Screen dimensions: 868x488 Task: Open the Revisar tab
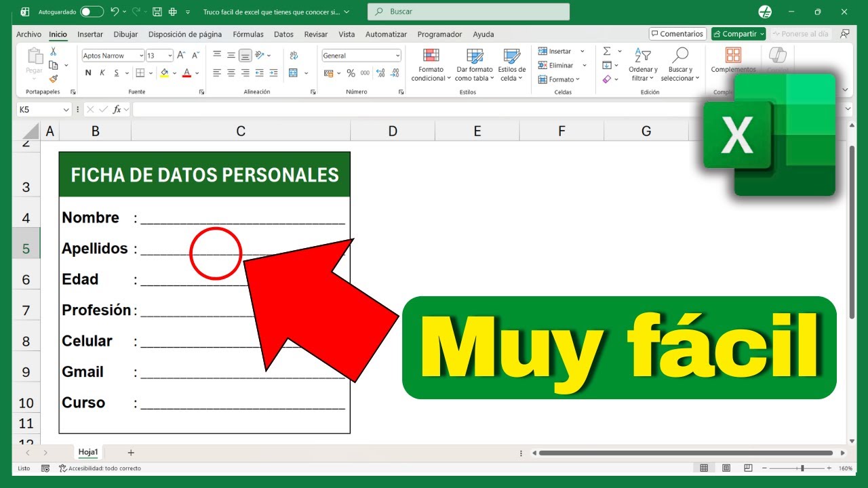click(x=316, y=34)
